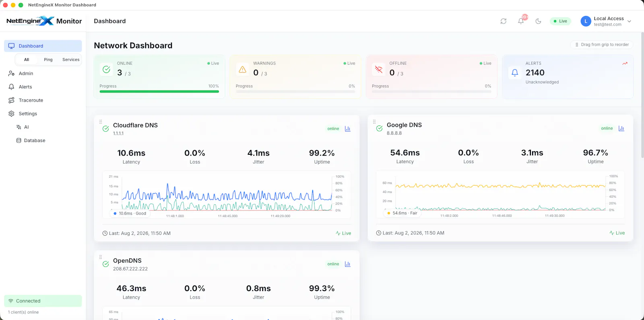Switch to the Ping filter tab

[48, 59]
